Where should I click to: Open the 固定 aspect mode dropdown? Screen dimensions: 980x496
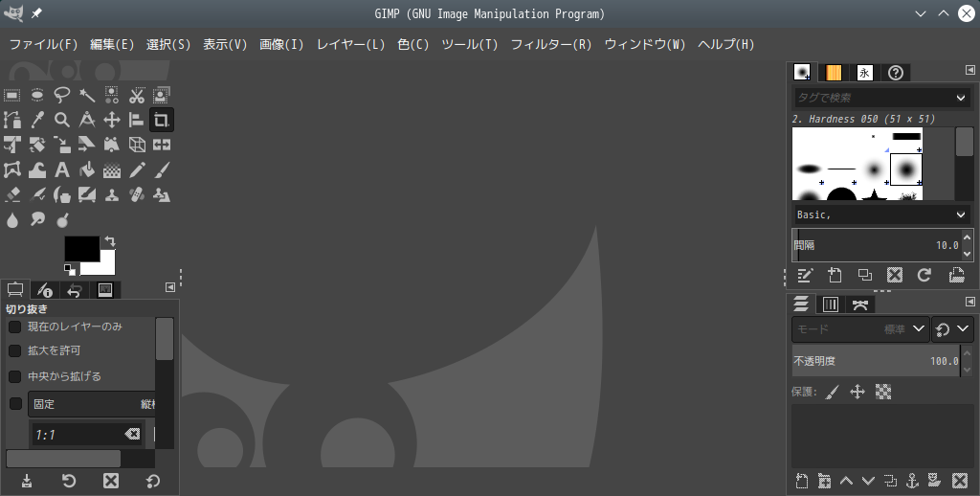[x=91, y=404]
